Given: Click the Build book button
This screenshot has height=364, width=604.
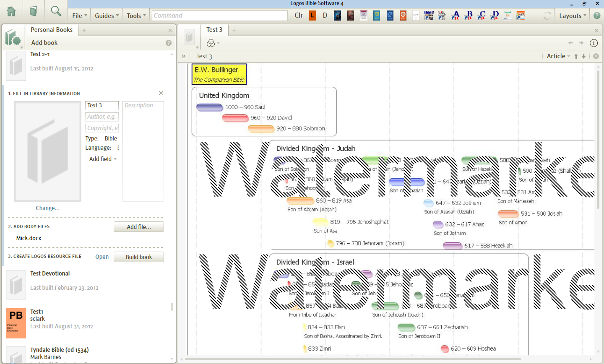Looking at the screenshot, I should (x=139, y=257).
